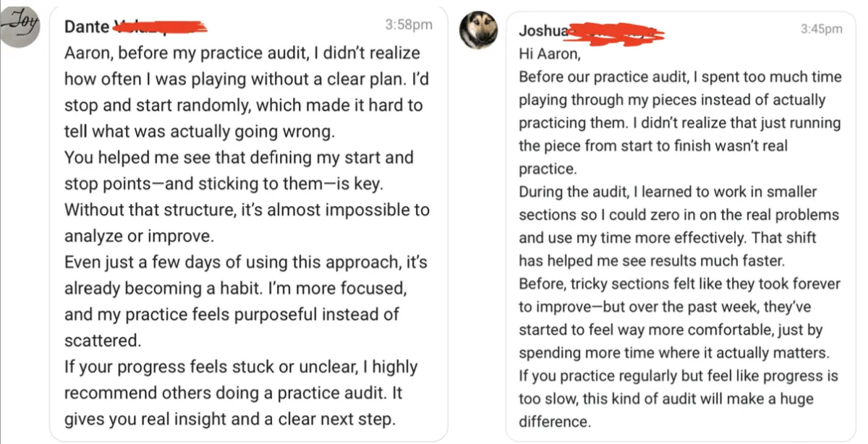The width and height of the screenshot is (868, 444).
Task: Click the 3:45pm timestamp
Action: pos(821,29)
